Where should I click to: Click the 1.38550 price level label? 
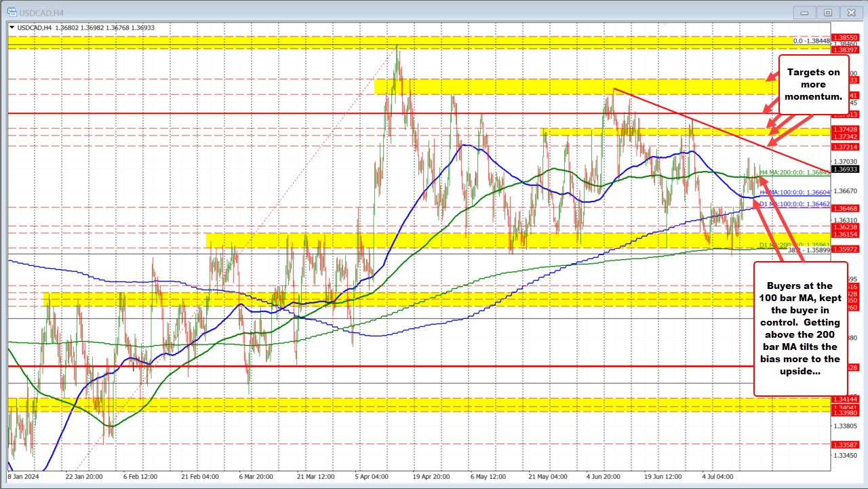coord(844,38)
